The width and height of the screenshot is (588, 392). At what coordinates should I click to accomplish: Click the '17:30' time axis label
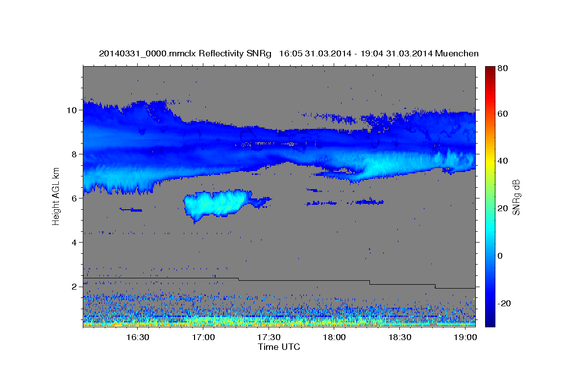[x=269, y=337]
